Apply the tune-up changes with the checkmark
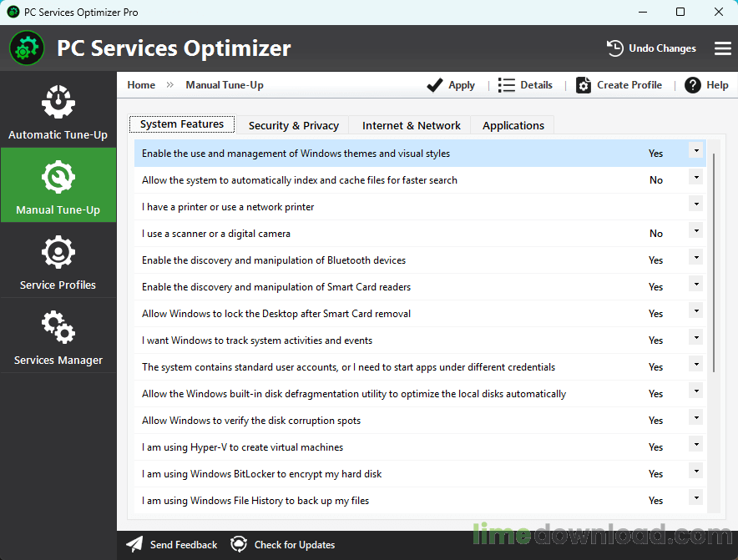The image size is (738, 560). point(451,84)
